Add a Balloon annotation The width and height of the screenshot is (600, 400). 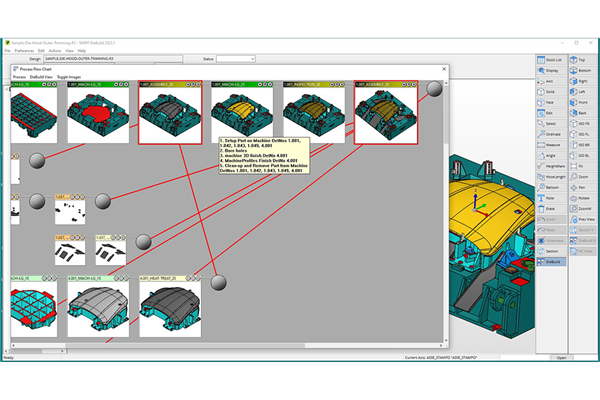551,188
